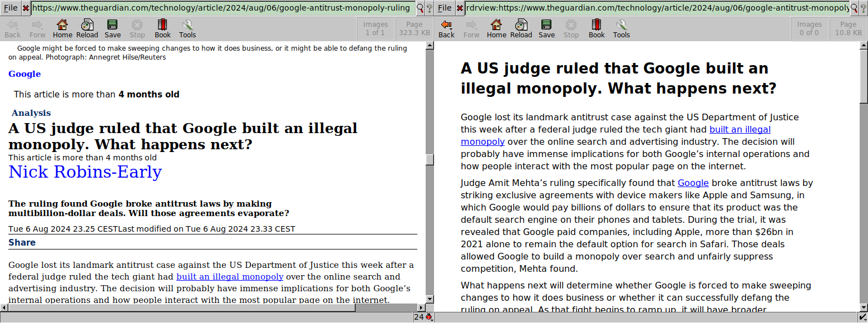Open the Analysis link above the headline
This screenshot has width=868, height=323.
coord(31,113)
